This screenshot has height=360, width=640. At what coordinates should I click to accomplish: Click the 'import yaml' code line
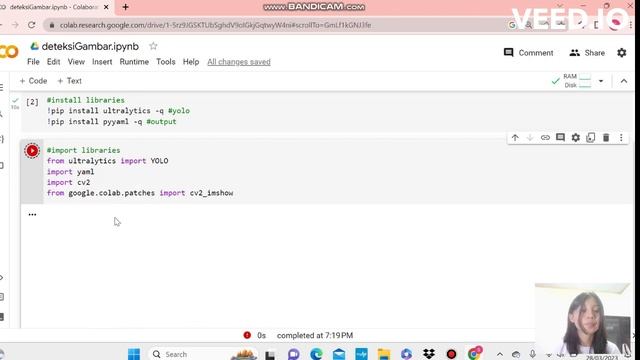pyautogui.click(x=71, y=171)
